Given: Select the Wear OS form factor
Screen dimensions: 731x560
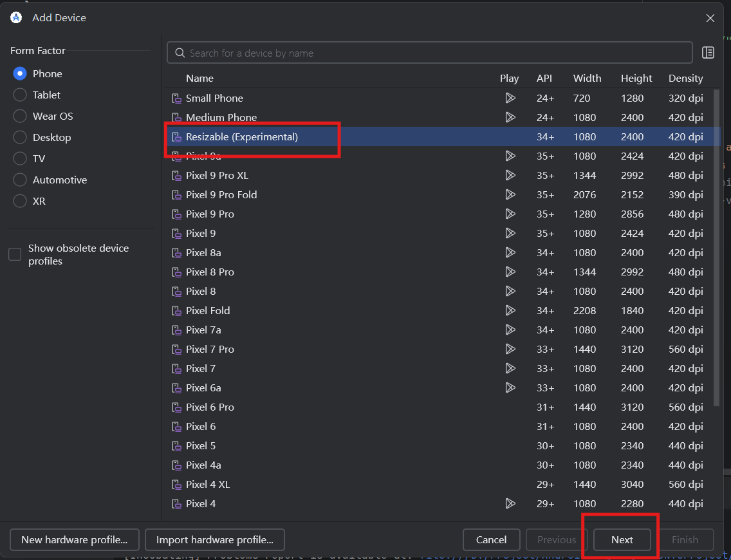Looking at the screenshot, I should [x=19, y=116].
